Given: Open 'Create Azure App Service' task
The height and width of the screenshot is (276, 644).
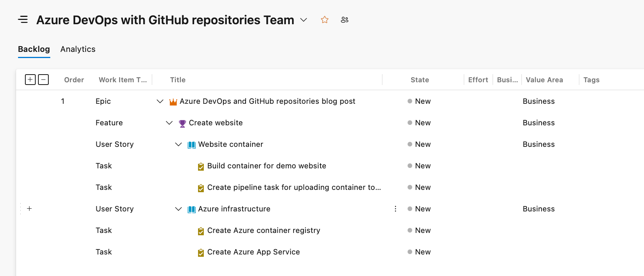Looking at the screenshot, I should (254, 252).
